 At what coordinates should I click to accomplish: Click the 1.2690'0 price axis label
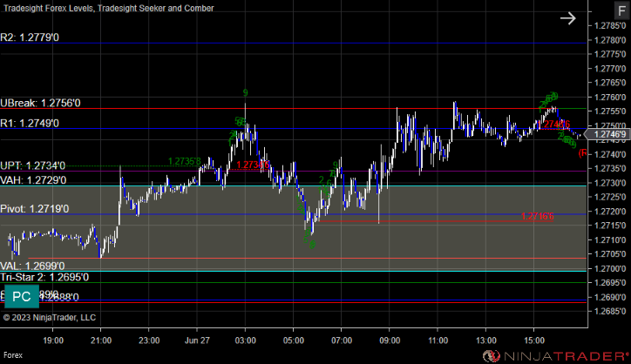pyautogui.click(x=610, y=297)
